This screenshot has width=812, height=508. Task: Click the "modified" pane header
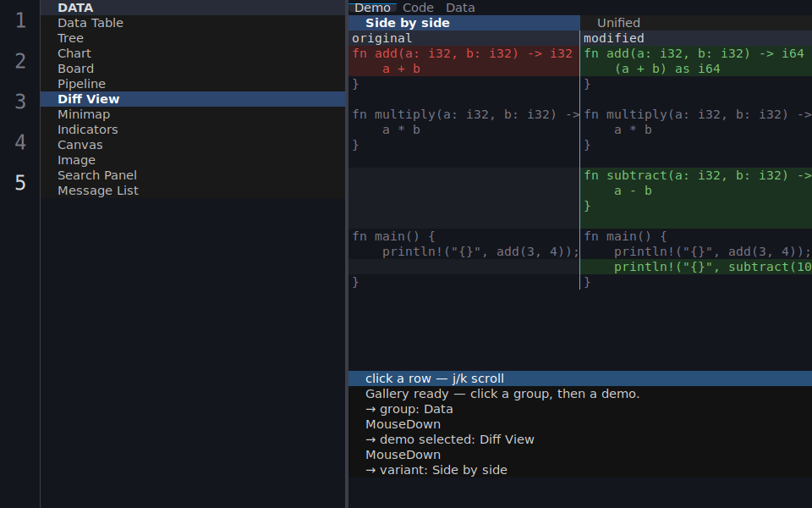(x=696, y=38)
